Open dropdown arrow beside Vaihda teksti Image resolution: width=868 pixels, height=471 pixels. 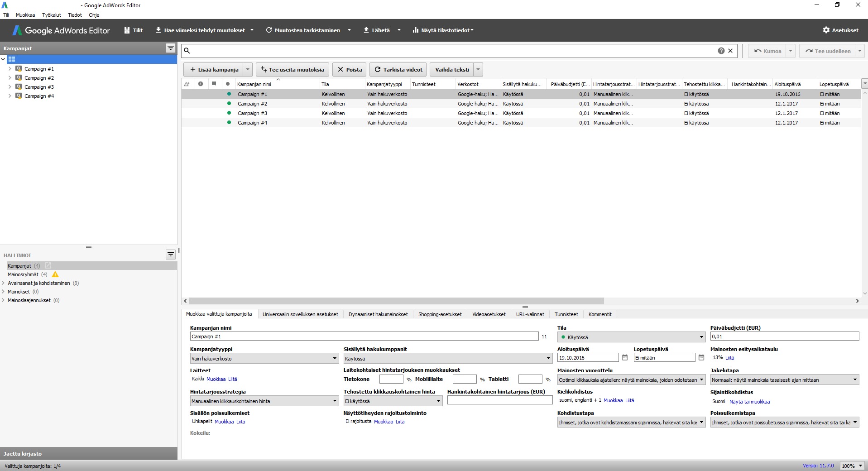point(478,70)
